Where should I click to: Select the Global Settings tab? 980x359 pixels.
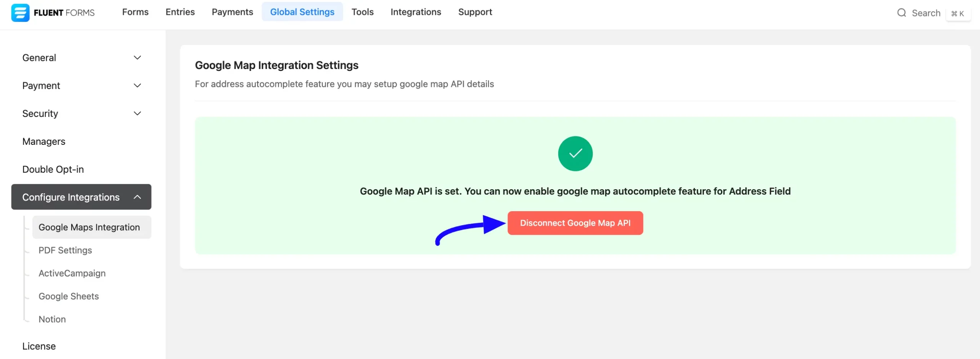pyautogui.click(x=302, y=12)
